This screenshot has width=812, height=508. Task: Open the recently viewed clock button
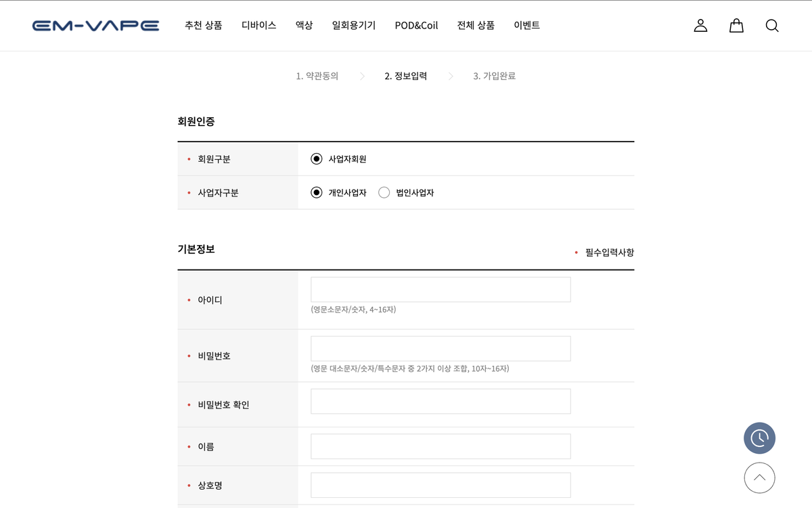pos(759,438)
